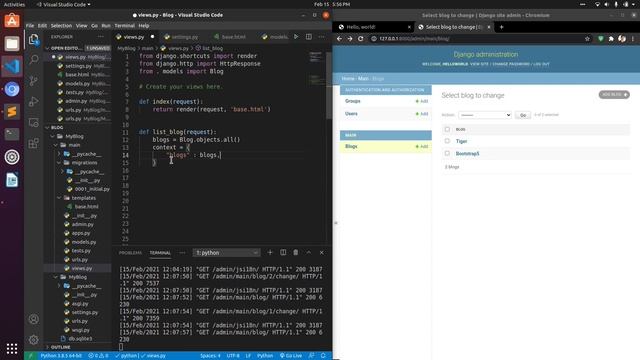This screenshot has height=360, width=640.
Task: Switch to the settings.py editor tab
Action: tap(184, 37)
